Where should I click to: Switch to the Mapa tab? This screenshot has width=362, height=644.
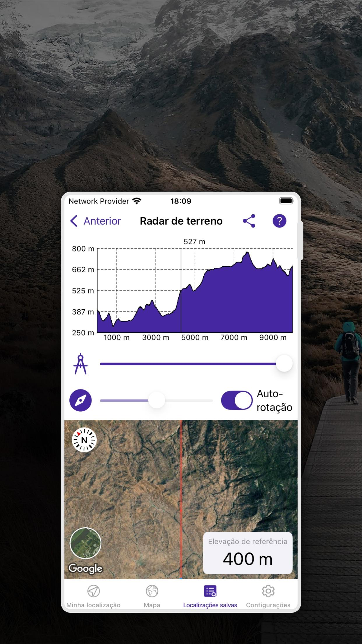[x=152, y=596]
